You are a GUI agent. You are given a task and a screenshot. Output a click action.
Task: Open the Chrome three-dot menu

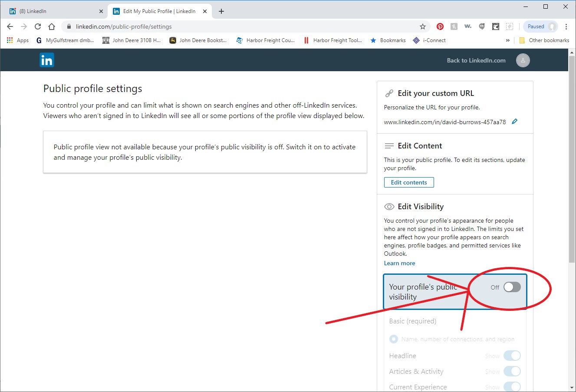pyautogui.click(x=566, y=26)
